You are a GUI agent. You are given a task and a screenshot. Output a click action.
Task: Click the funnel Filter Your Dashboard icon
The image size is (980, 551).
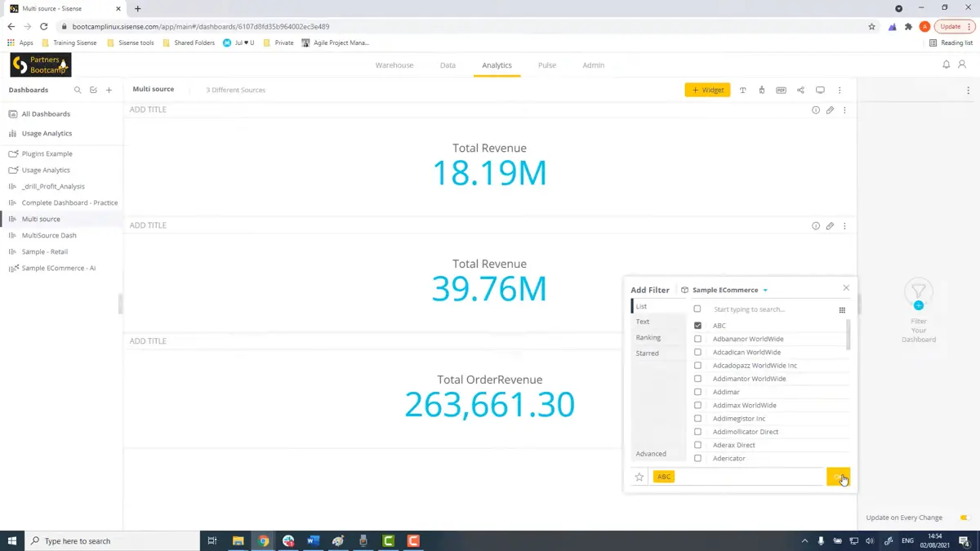(919, 292)
